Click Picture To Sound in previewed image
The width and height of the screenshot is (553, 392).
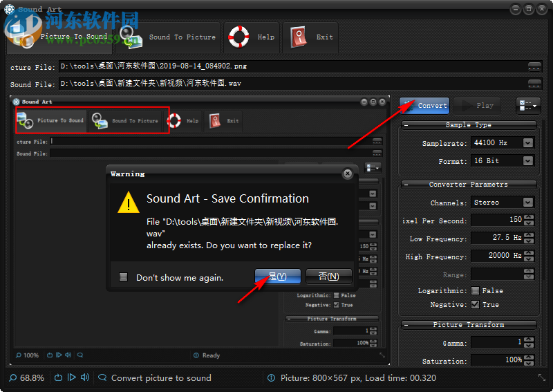click(51, 120)
